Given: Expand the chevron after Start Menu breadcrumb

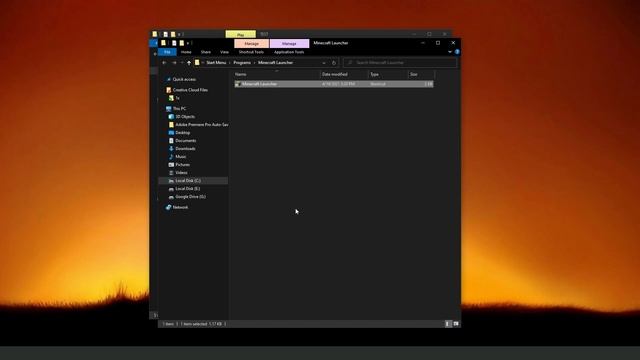Looking at the screenshot, I should click(x=230, y=63).
